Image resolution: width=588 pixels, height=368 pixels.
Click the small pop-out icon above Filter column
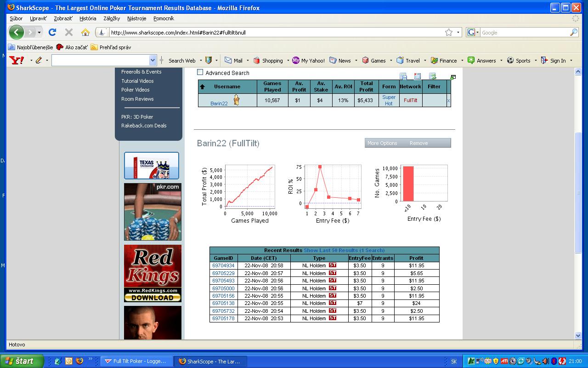click(x=452, y=78)
